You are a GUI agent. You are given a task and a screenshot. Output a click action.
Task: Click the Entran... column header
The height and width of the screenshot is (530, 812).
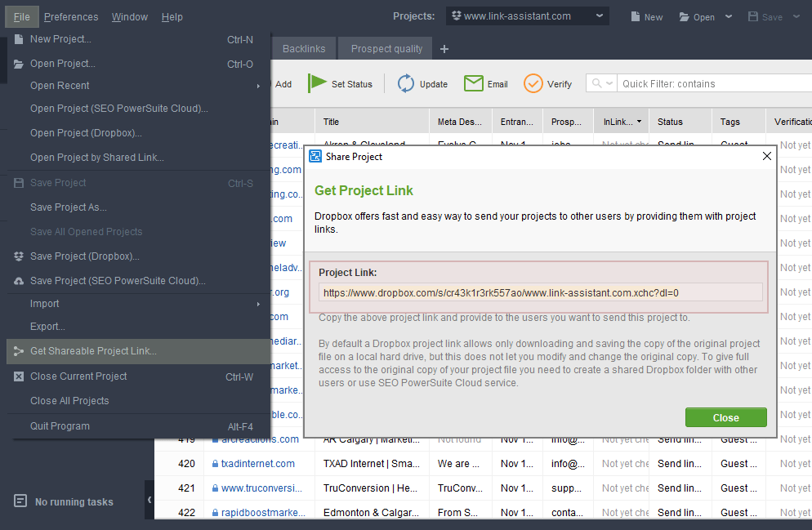(517, 122)
